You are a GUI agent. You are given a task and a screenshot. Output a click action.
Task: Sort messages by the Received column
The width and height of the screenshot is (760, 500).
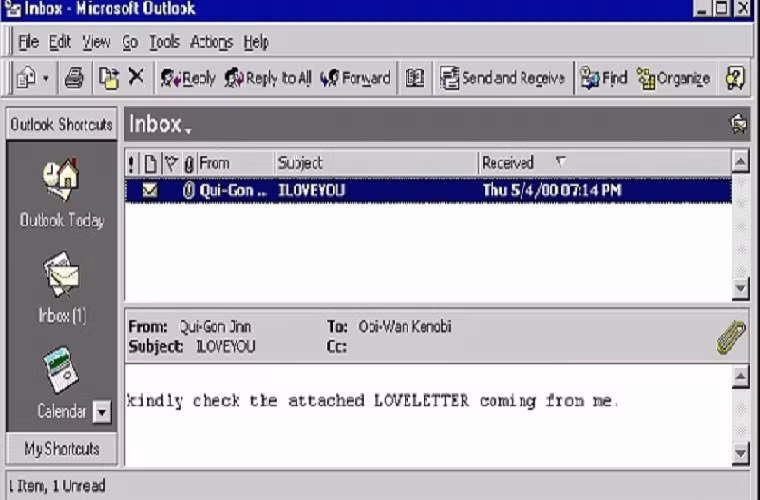pyautogui.click(x=508, y=162)
